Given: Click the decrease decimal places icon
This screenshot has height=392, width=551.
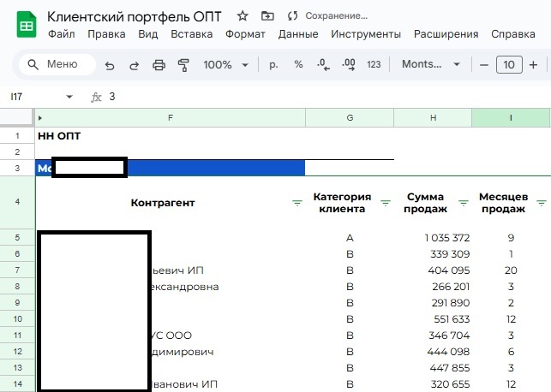Looking at the screenshot, I should (x=323, y=65).
